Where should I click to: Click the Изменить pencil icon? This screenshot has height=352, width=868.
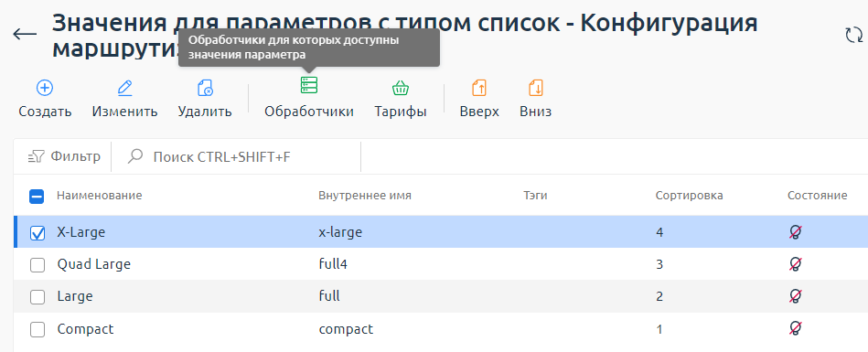click(x=125, y=88)
